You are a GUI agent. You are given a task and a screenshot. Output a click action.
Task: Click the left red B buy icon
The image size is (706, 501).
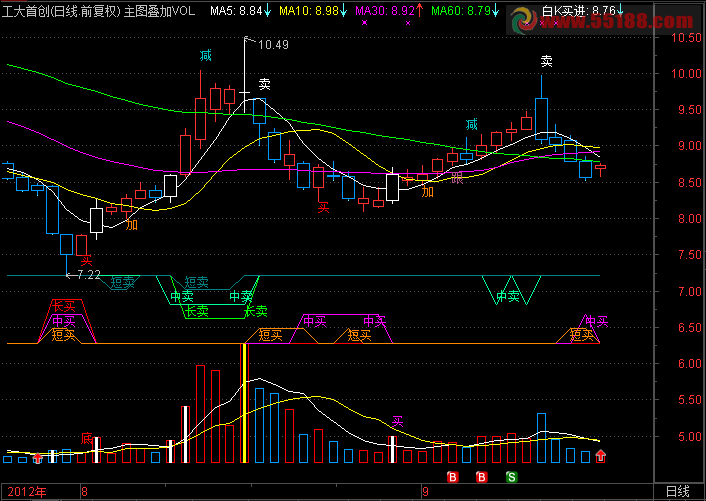tap(453, 477)
